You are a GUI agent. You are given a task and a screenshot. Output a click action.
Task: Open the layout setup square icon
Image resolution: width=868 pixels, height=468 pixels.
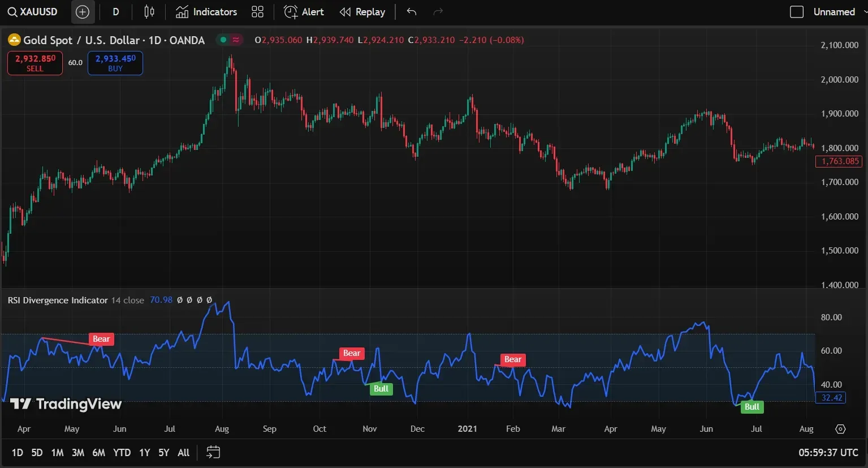pos(797,12)
